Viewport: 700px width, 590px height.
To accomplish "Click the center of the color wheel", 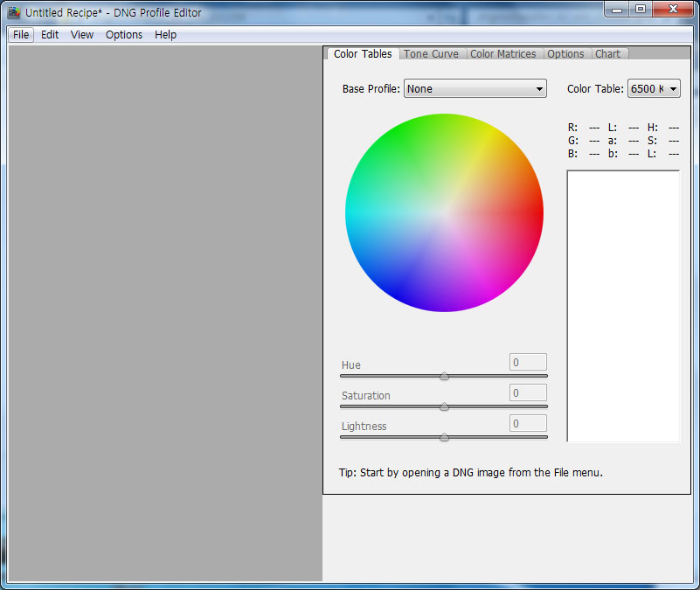I will 444,212.
